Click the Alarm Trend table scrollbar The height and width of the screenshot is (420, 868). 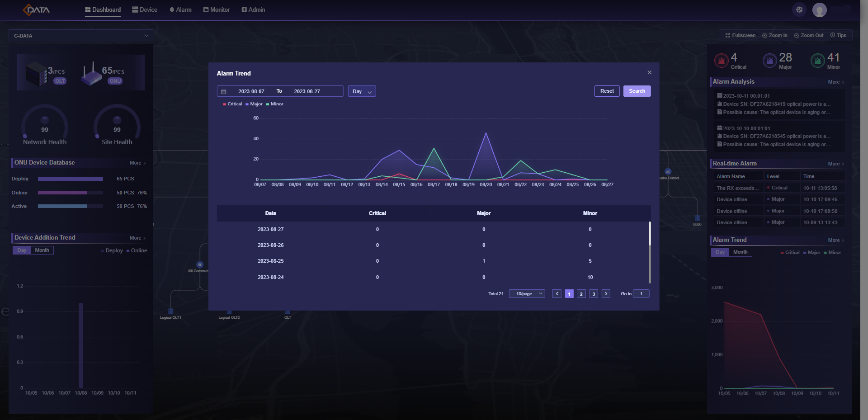coord(650,233)
